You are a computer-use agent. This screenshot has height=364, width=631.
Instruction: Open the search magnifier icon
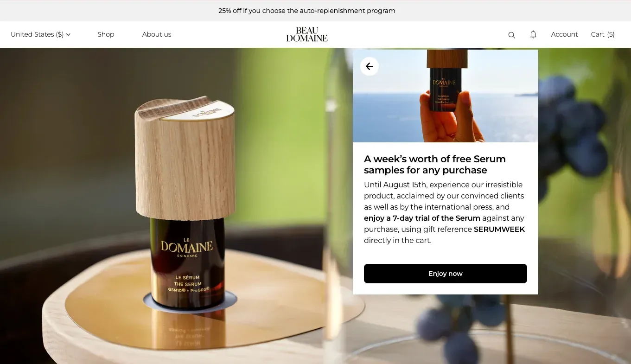pyautogui.click(x=511, y=35)
